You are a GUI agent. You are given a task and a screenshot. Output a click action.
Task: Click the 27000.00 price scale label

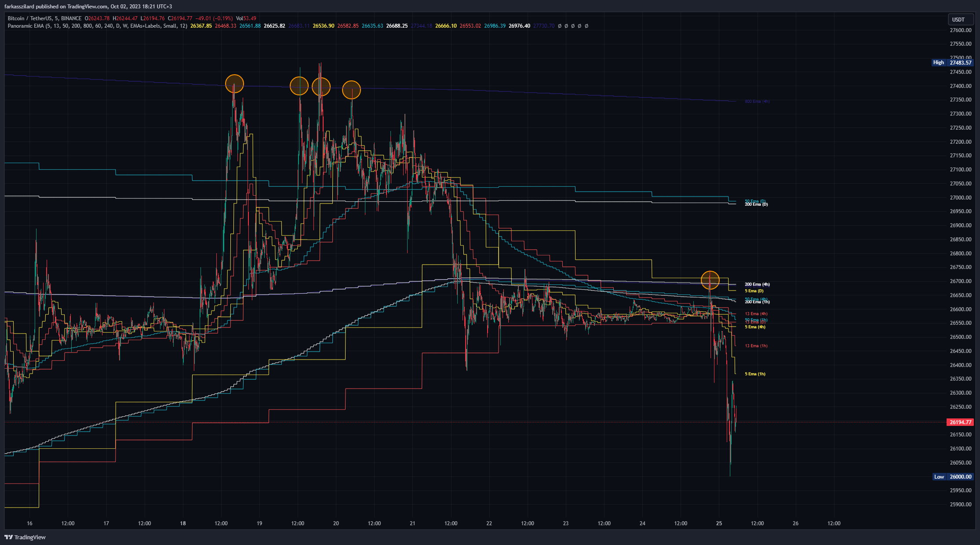click(961, 198)
